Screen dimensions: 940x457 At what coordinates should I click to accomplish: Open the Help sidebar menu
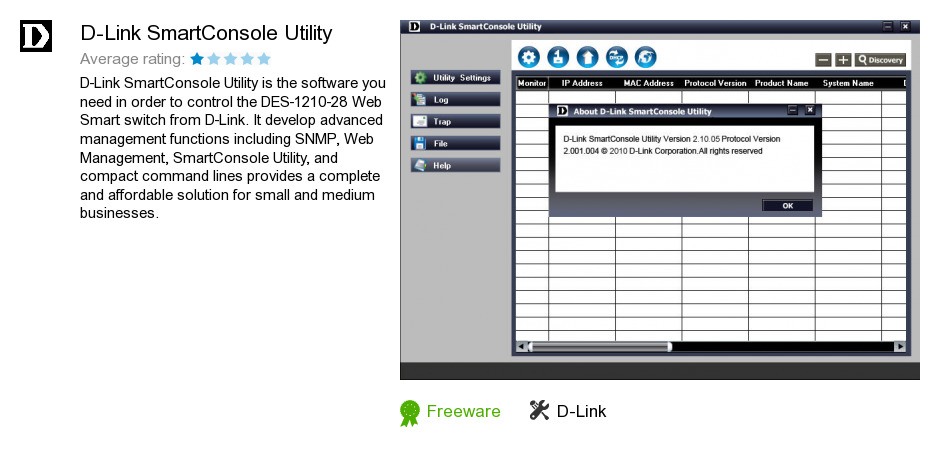click(x=456, y=165)
